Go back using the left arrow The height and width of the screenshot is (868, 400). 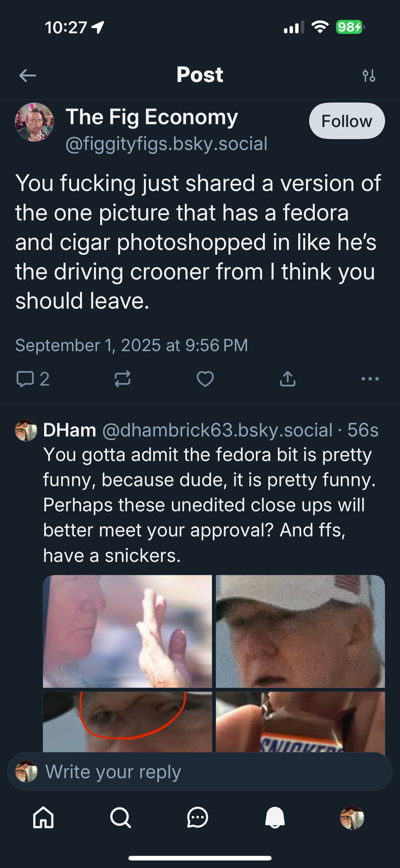click(27, 76)
